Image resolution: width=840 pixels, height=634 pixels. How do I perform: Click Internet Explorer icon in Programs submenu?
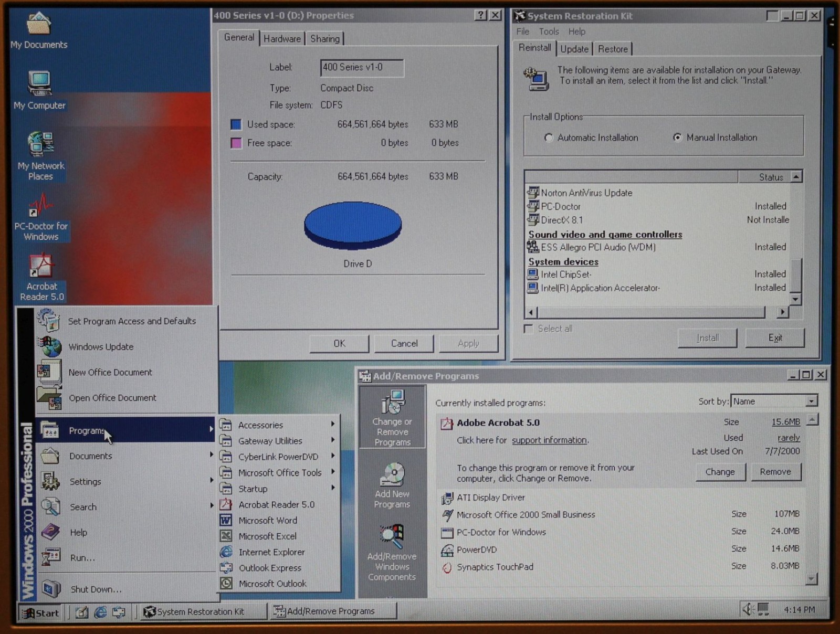(x=226, y=552)
